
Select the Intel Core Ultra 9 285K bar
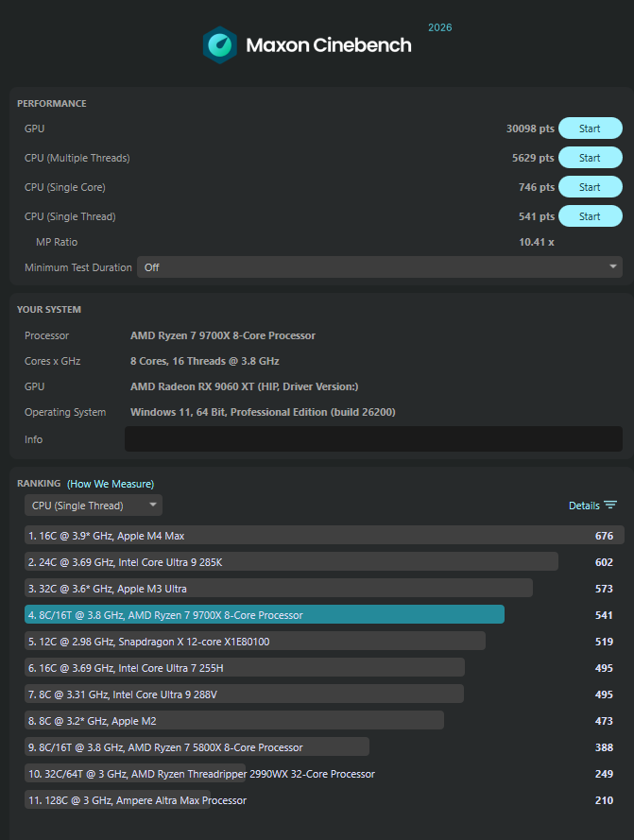291,562
